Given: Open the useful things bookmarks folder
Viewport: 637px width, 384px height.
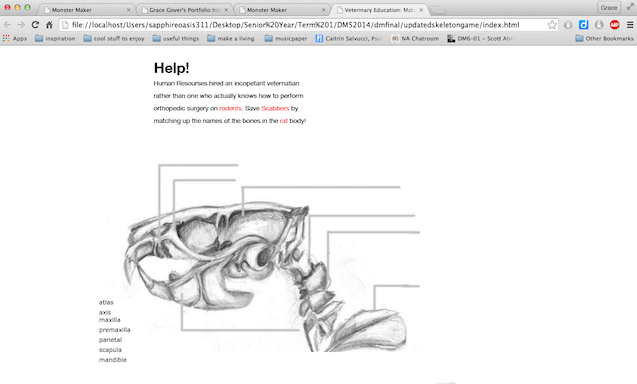Looking at the screenshot, I should click(x=176, y=38).
